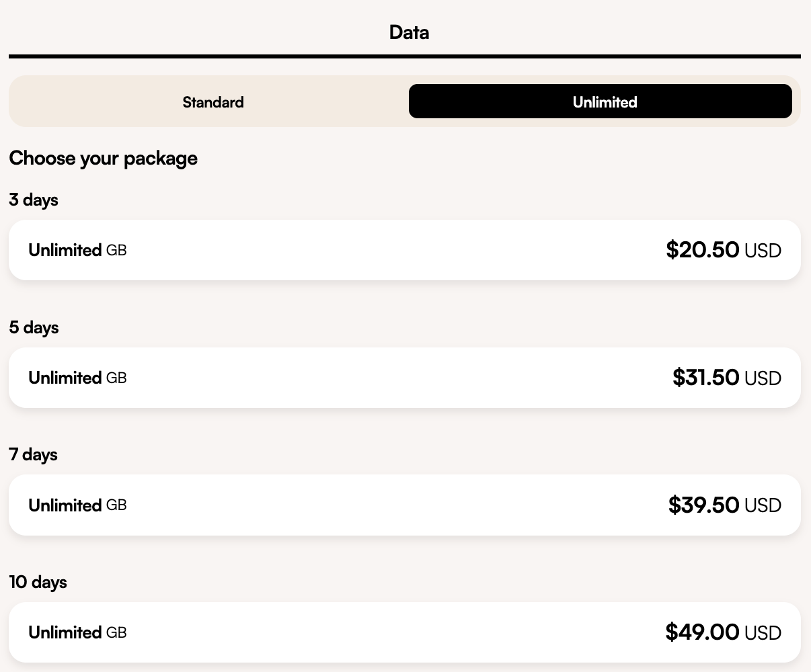Switch to the Standard plan option
This screenshot has height=672, width=811.
213,102
